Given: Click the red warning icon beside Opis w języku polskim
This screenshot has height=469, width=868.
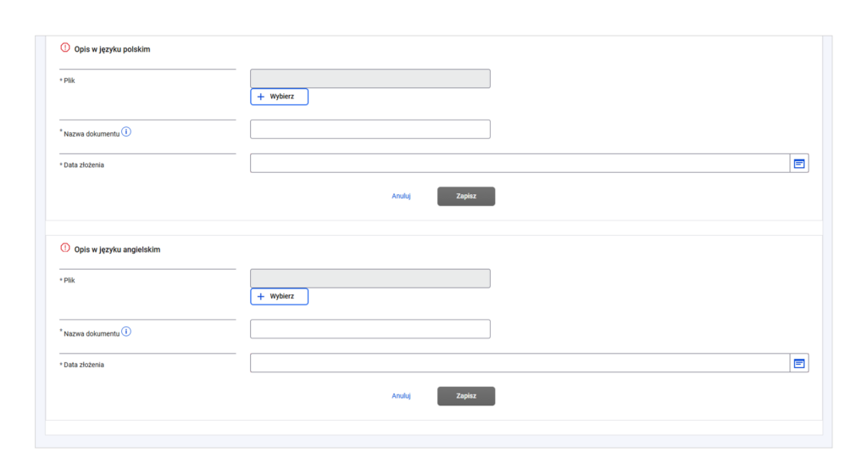Looking at the screenshot, I should 65,48.
